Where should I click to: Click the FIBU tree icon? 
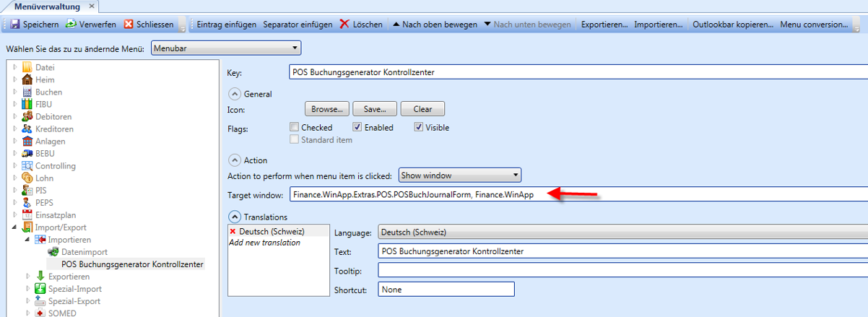click(27, 104)
